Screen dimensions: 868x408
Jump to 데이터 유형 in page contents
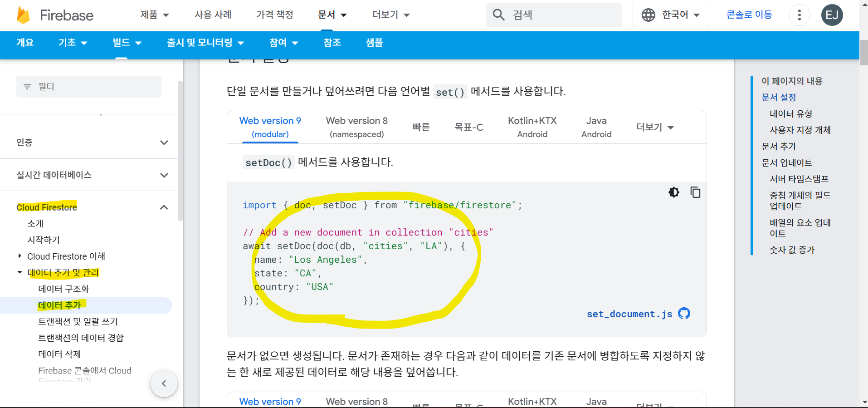tap(791, 114)
